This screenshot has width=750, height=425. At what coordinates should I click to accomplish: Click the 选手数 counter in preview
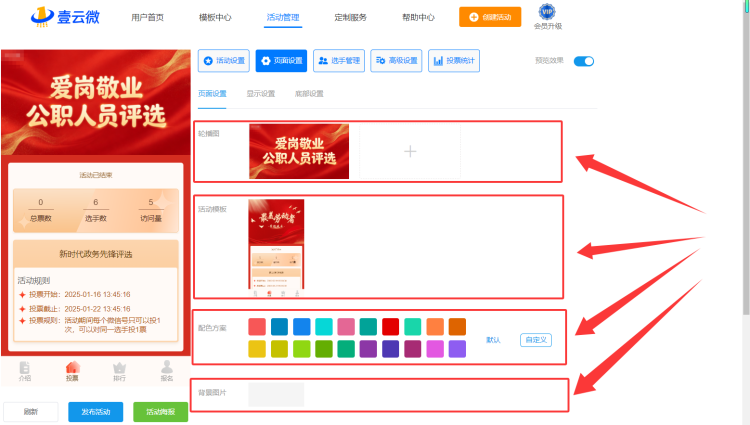[x=96, y=210]
